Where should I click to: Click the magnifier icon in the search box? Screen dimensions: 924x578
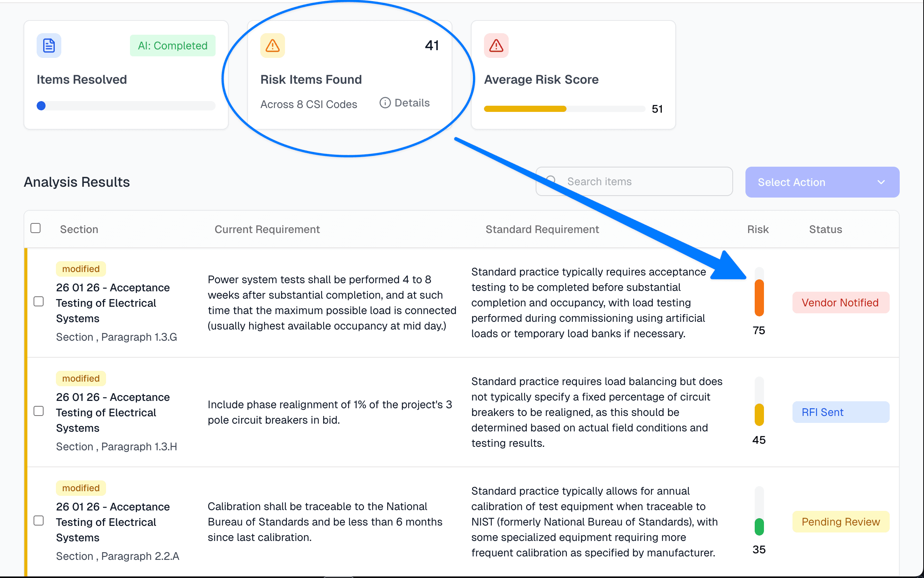point(551,181)
